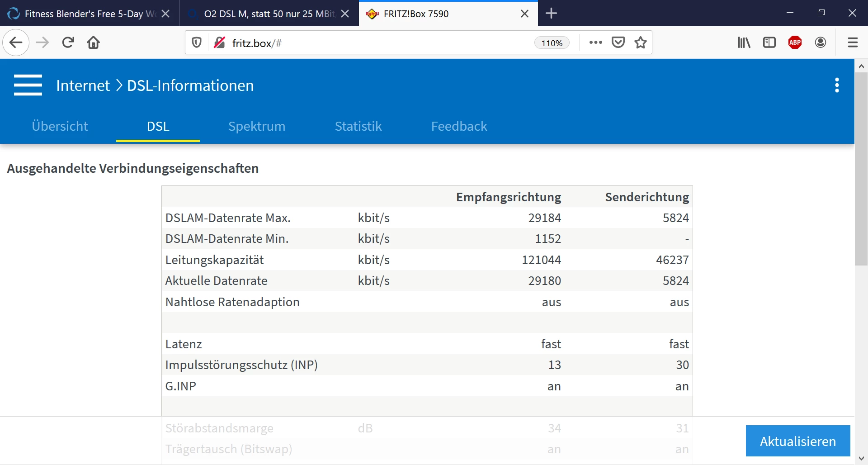Open the FRITZ!Box hamburger navigation menu
The image size is (868, 465).
click(28, 85)
